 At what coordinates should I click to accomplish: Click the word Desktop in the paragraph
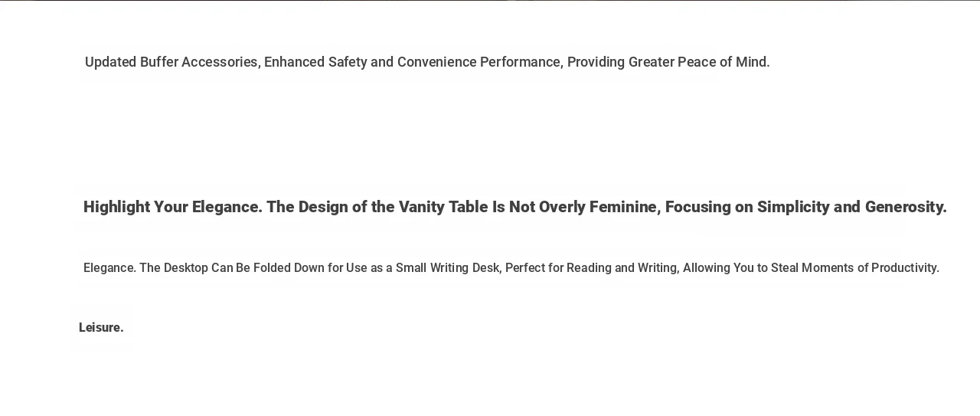tap(186, 268)
